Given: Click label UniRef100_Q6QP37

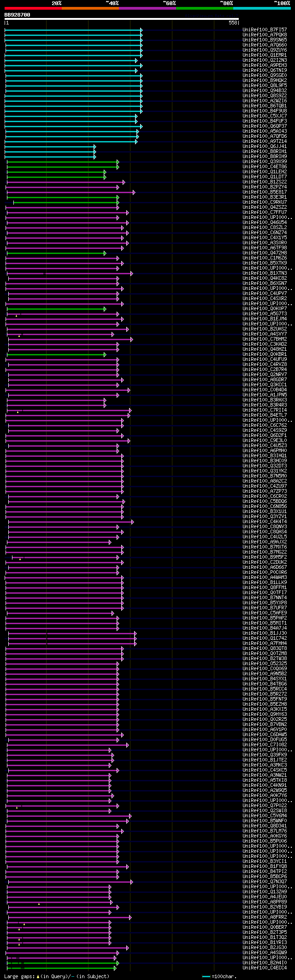Looking at the screenshot, I should coord(265,126).
